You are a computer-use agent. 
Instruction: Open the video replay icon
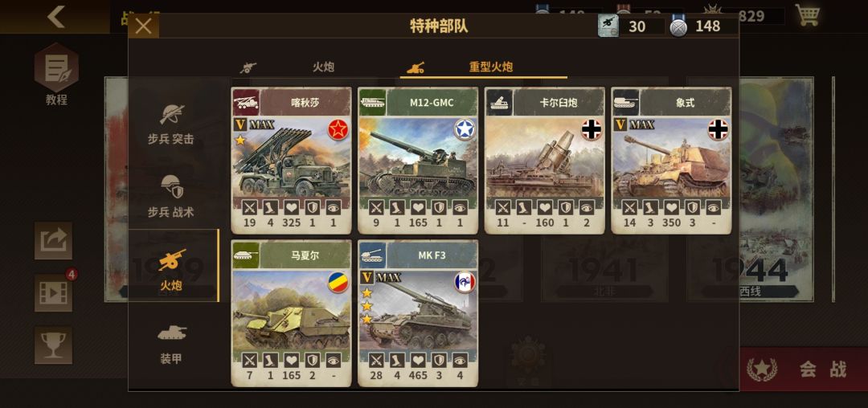(53, 292)
